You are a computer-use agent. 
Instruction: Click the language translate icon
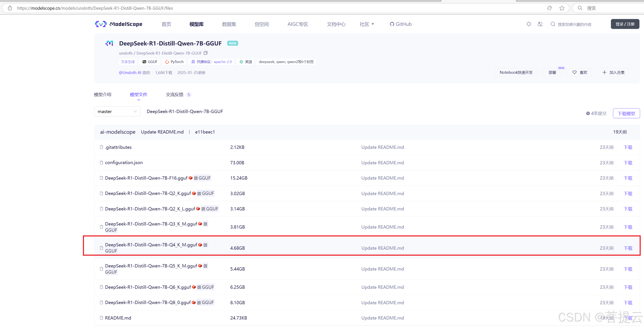[540, 24]
